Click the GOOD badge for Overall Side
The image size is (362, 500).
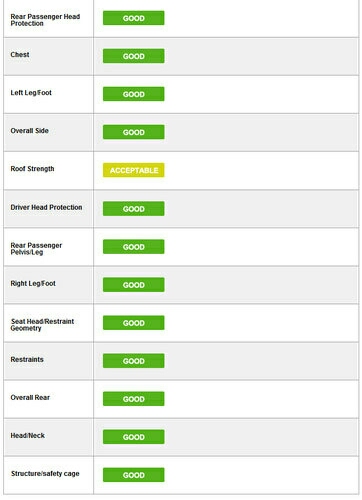point(133,132)
